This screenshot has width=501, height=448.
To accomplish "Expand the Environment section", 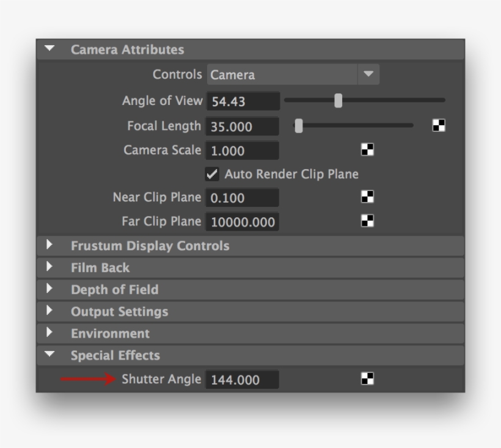I will tap(50, 333).
